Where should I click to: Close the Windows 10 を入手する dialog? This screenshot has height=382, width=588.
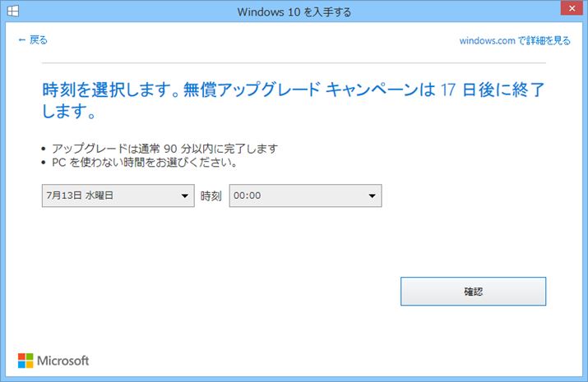pos(572,8)
